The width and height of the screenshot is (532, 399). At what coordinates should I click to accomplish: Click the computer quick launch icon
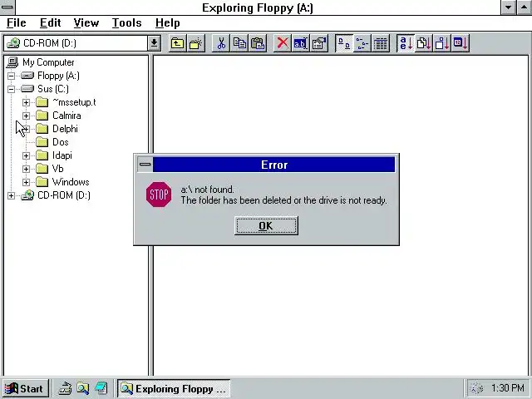(101, 388)
